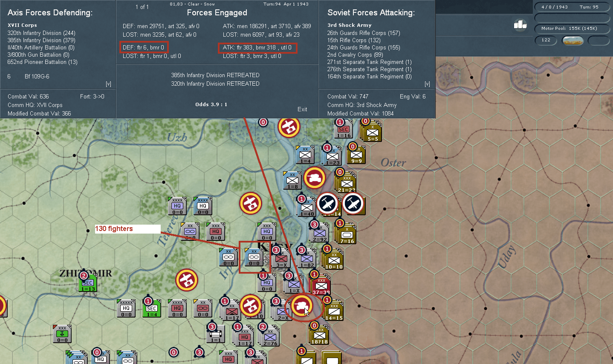The image size is (613, 364).
Task: Select the battle marker under the cursor
Action: 301,306
